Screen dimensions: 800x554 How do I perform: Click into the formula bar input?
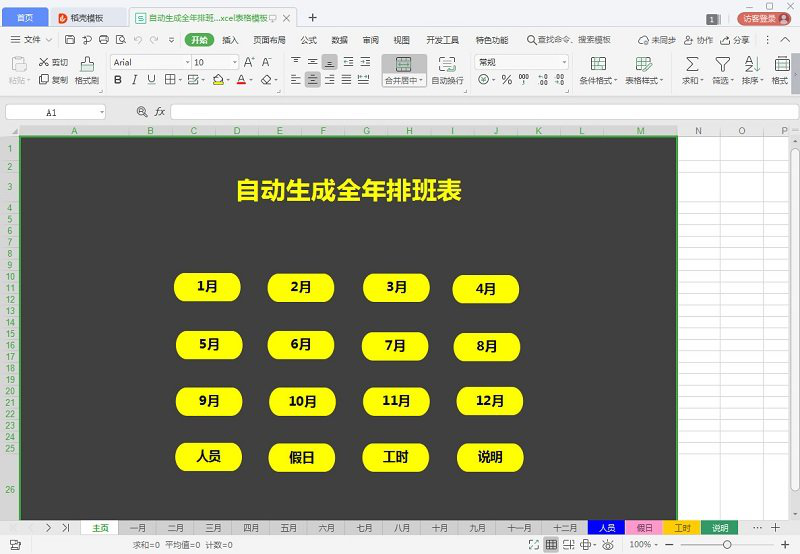tap(484, 112)
